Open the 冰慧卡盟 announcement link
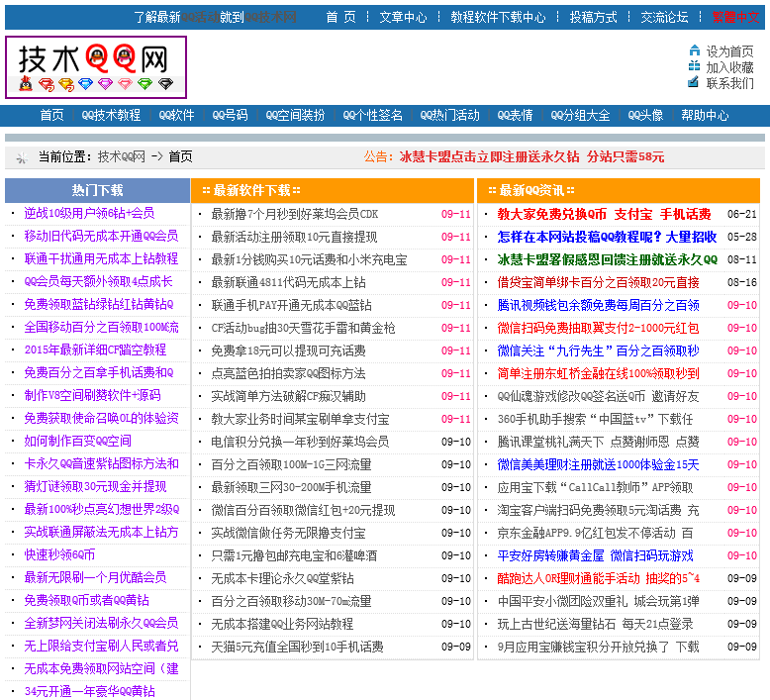The height and width of the screenshot is (700, 770). [531, 156]
